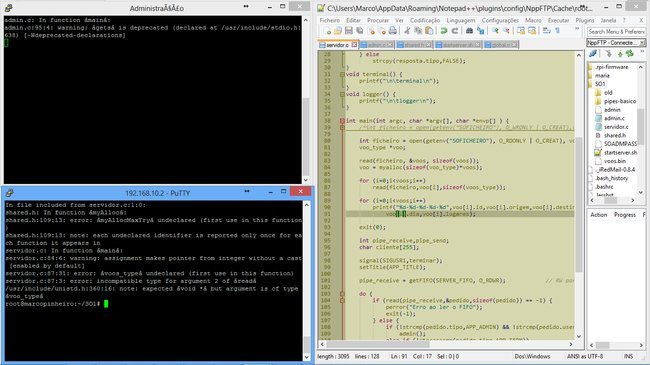
Task: Click the Zoom In toolbar icon
Action: click(x=495, y=31)
